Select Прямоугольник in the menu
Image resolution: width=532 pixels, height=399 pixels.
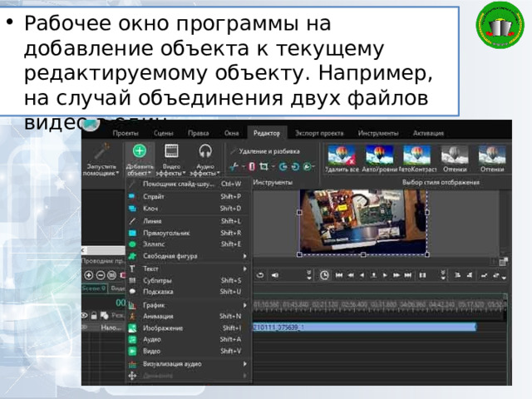[x=189, y=233]
